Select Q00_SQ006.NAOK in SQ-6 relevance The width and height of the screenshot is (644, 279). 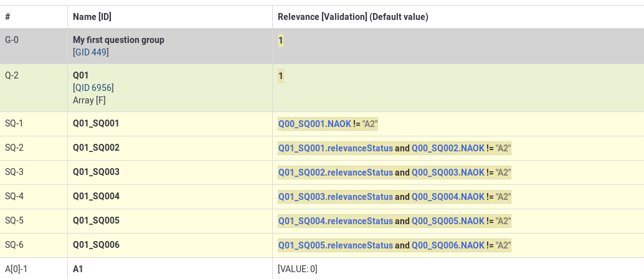(448, 245)
